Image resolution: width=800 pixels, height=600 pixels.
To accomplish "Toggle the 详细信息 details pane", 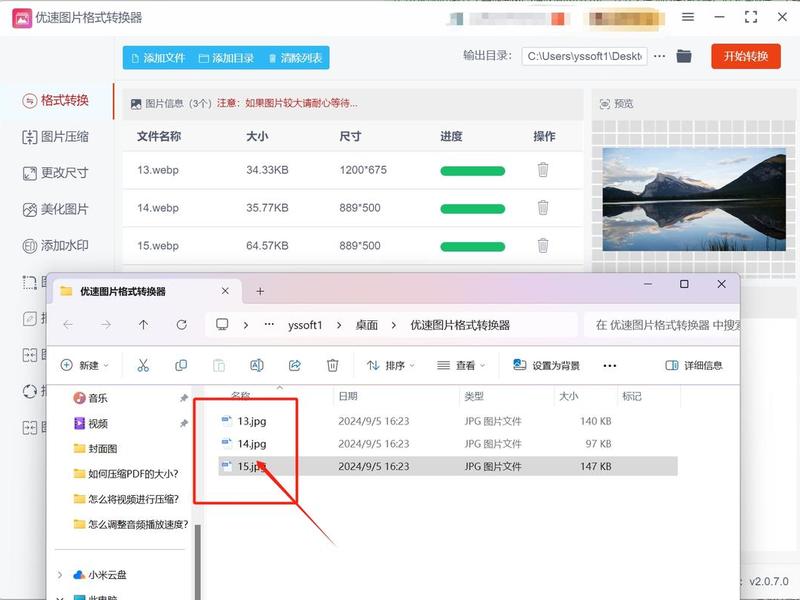I will coord(694,365).
